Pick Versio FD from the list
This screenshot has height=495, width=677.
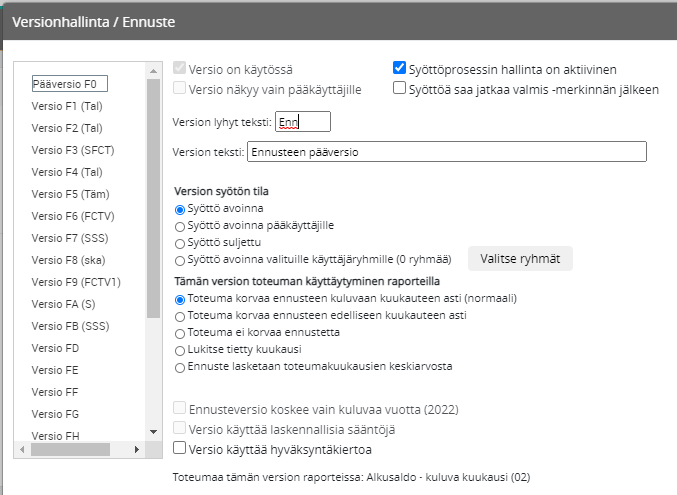tap(55, 348)
